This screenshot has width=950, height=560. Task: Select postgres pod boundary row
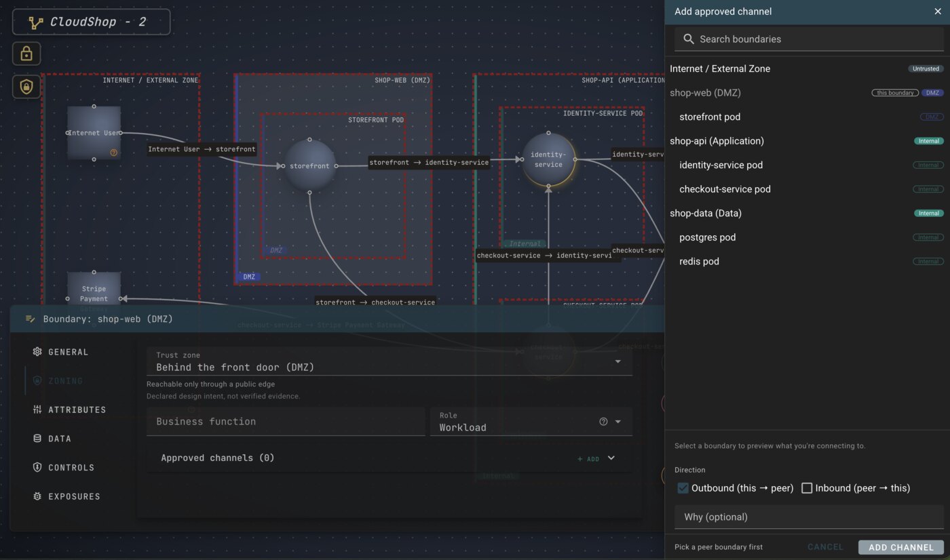coord(807,237)
